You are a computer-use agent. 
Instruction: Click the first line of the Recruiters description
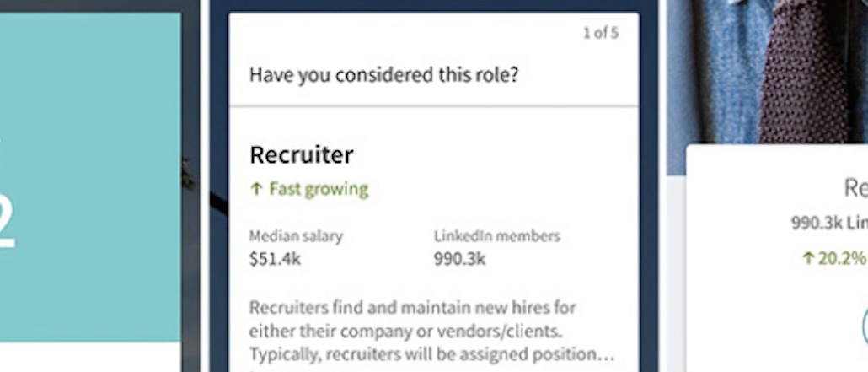click(413, 307)
